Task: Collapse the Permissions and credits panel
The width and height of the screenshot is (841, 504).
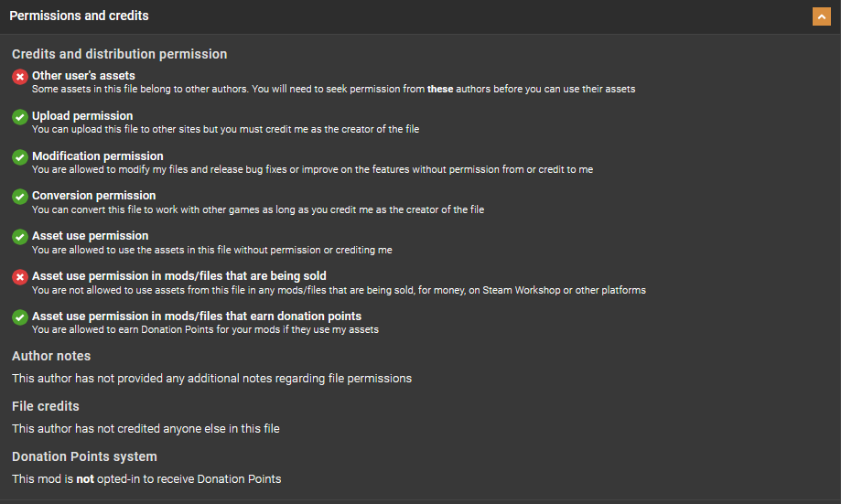Action: click(x=821, y=16)
